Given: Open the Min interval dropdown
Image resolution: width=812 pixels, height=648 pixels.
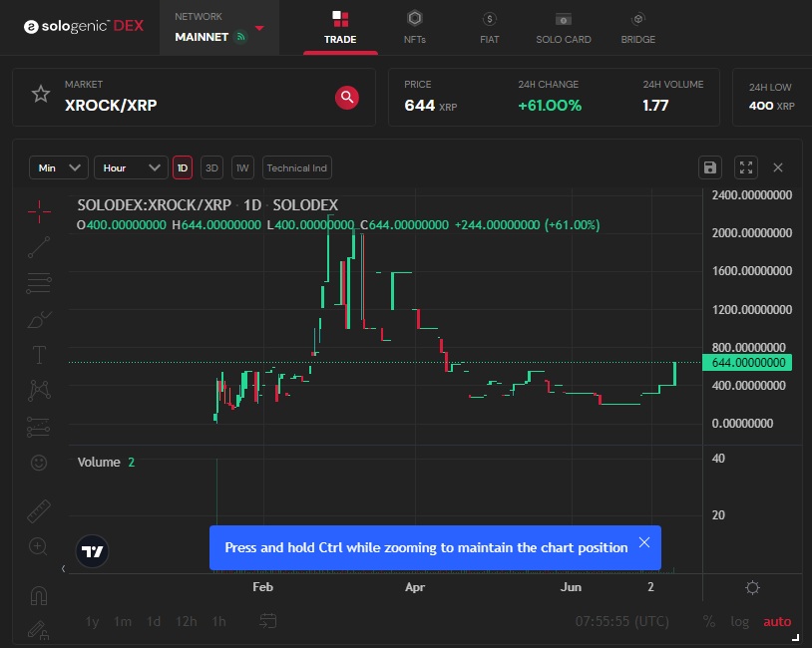Looking at the screenshot, I should pyautogui.click(x=59, y=167).
